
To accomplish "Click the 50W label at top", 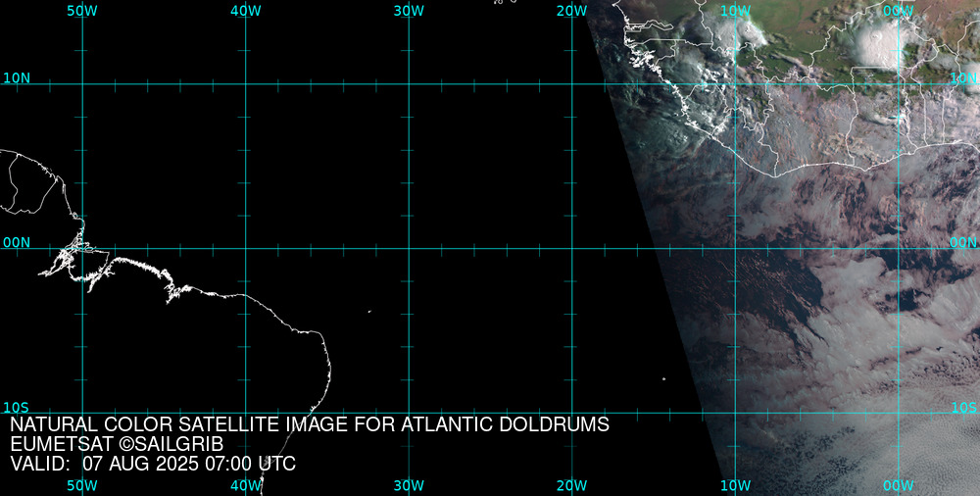I will click(82, 11).
